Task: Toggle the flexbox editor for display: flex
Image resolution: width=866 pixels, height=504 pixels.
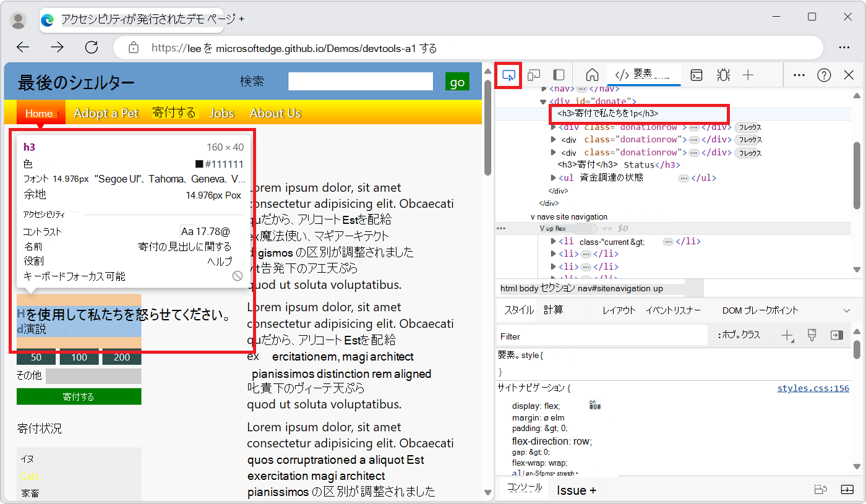Action: [x=596, y=406]
